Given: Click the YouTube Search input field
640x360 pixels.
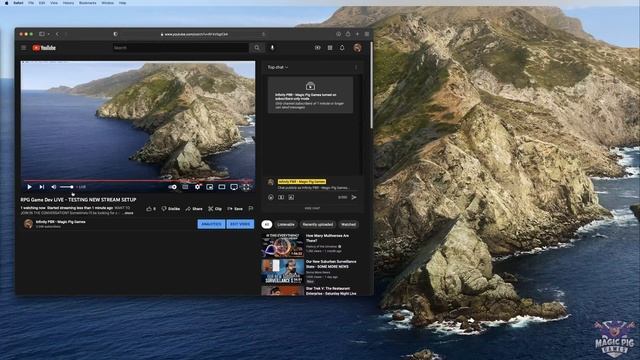Looking at the screenshot, I should pos(180,48).
